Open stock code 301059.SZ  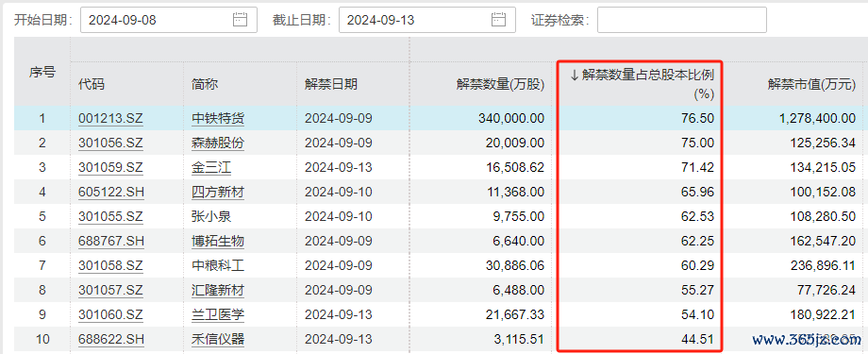110,167
